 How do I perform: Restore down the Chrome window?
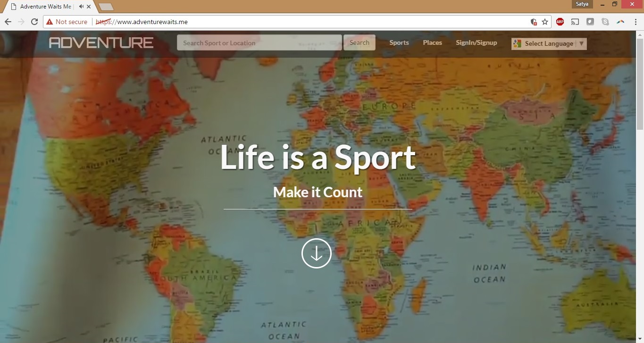[x=615, y=4]
